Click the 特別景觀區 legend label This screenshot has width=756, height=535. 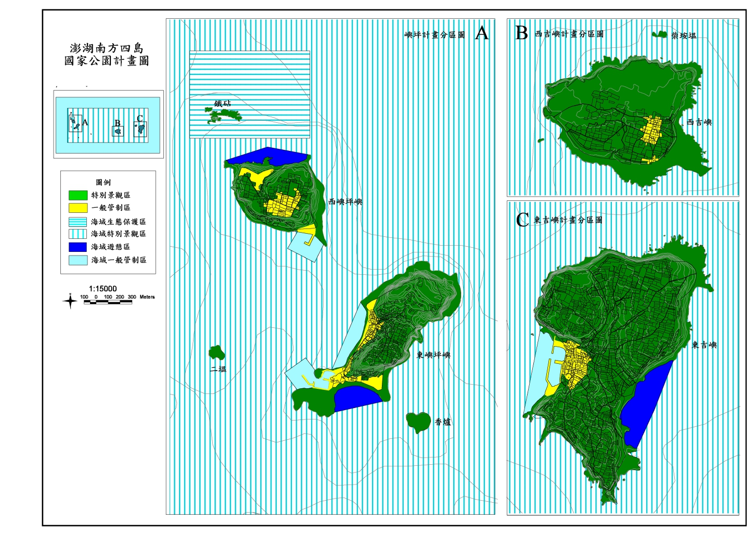click(x=111, y=195)
